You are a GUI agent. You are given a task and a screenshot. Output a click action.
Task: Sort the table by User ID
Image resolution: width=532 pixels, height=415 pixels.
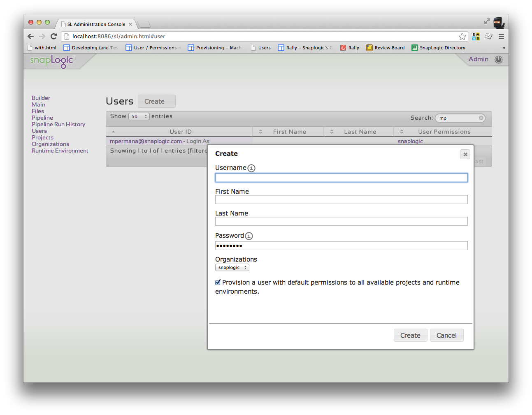click(x=179, y=132)
